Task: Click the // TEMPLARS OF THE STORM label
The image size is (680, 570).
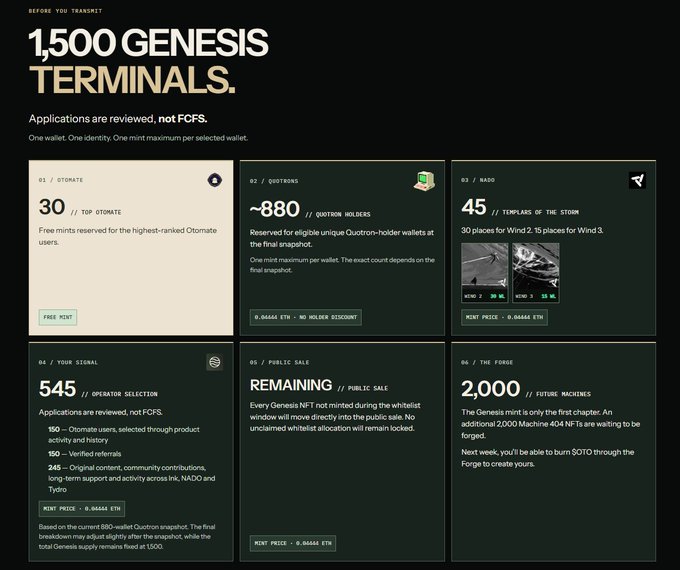Action: pos(535,212)
